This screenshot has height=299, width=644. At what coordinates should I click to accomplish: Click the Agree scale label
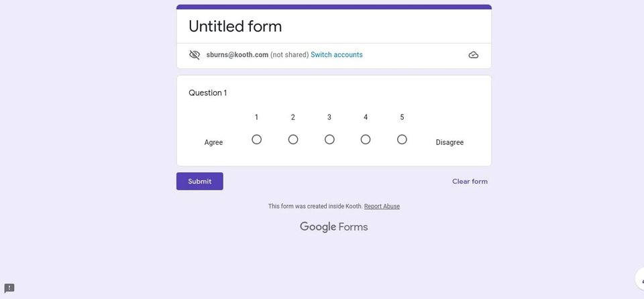[x=213, y=143]
